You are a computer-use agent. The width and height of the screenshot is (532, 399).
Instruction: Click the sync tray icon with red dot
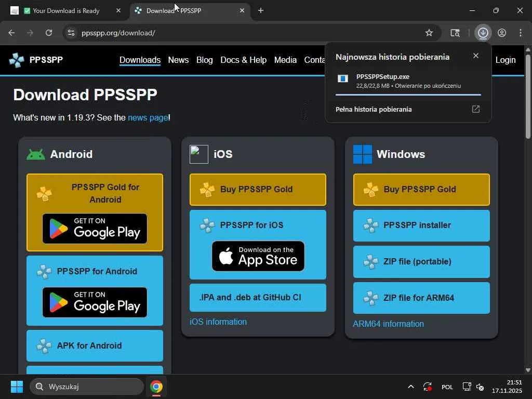428,387
